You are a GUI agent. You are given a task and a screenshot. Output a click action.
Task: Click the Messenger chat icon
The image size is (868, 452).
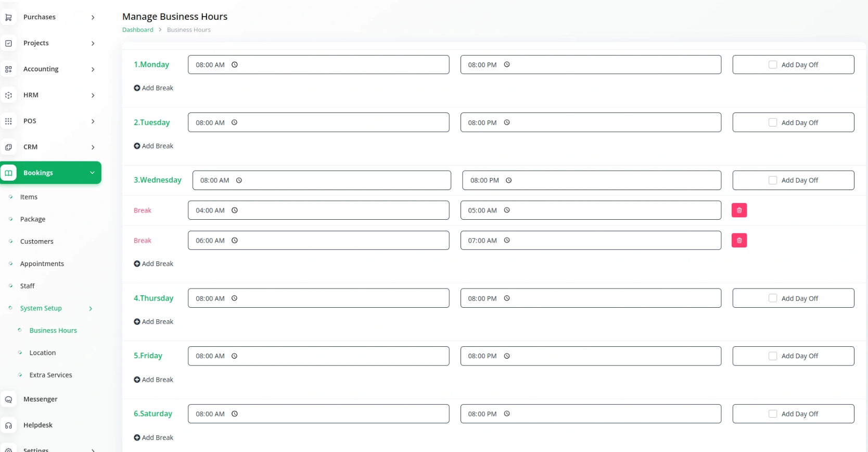point(8,399)
